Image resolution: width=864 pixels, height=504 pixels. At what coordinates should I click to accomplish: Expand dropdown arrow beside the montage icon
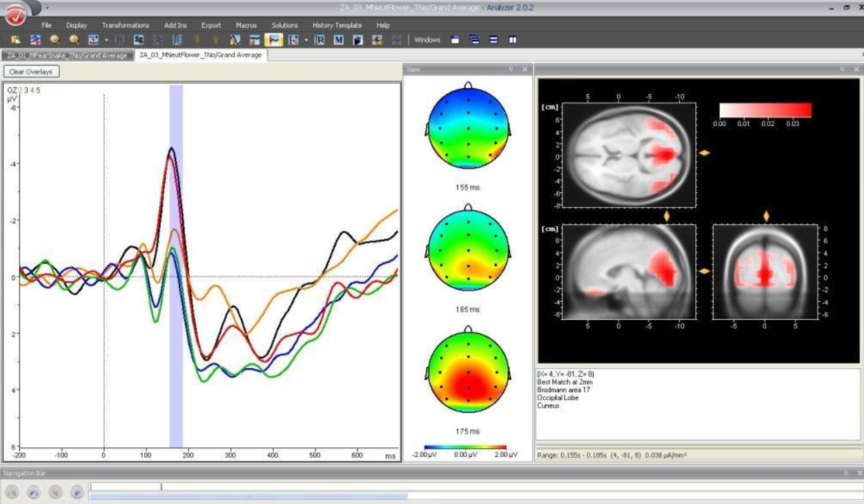coord(106,40)
